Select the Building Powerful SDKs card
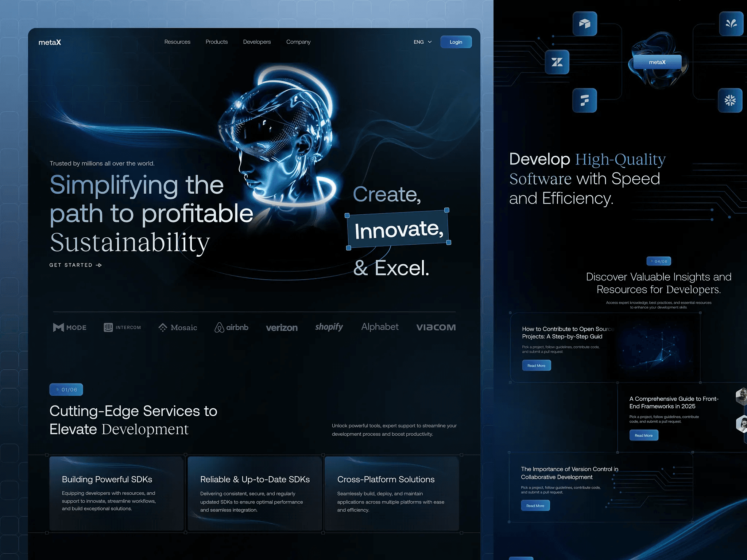747x560 pixels. click(116, 493)
